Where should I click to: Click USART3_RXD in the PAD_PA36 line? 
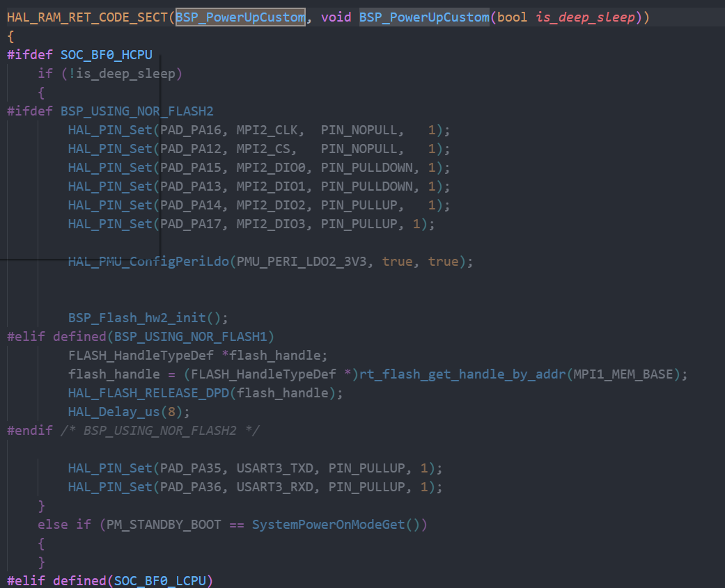click(274, 487)
